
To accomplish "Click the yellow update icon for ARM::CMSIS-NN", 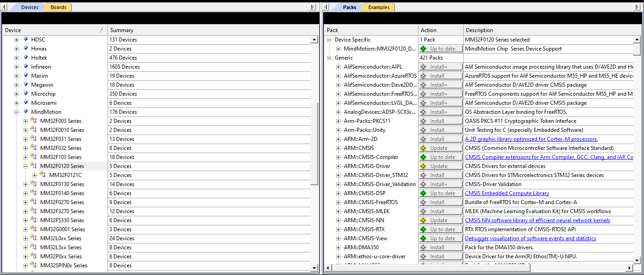I will point(423,220).
